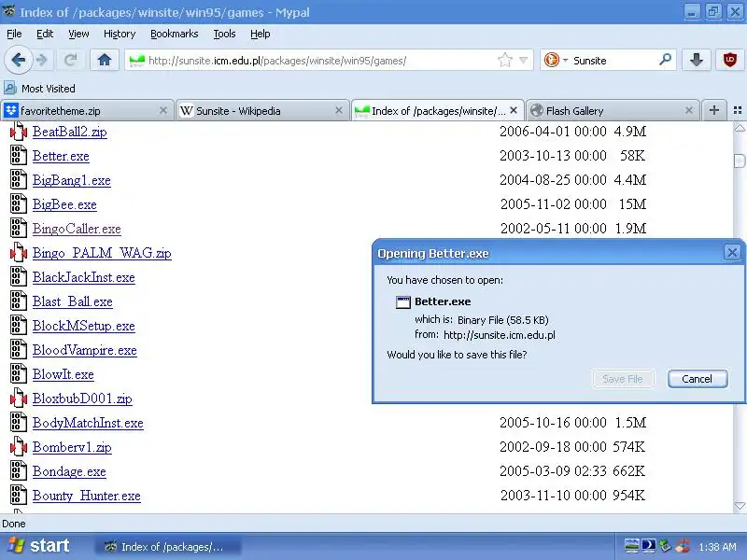The image size is (747, 560).
Task: Close the Sunsite - Wikipedia tab
Action: point(339,110)
